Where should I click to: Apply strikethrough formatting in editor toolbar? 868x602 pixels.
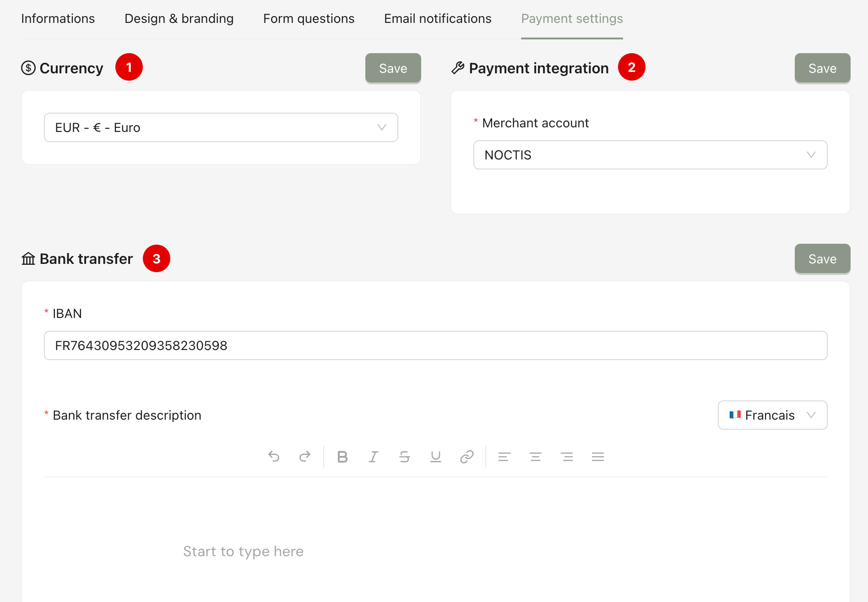point(405,457)
